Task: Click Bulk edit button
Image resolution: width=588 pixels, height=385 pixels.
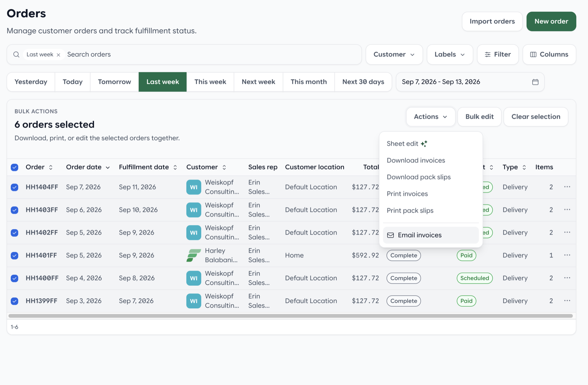Action: (479, 117)
